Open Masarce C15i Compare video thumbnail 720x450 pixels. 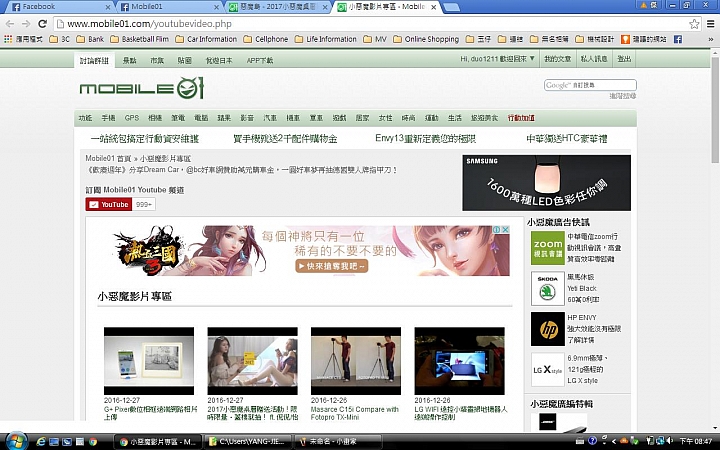[356, 361]
